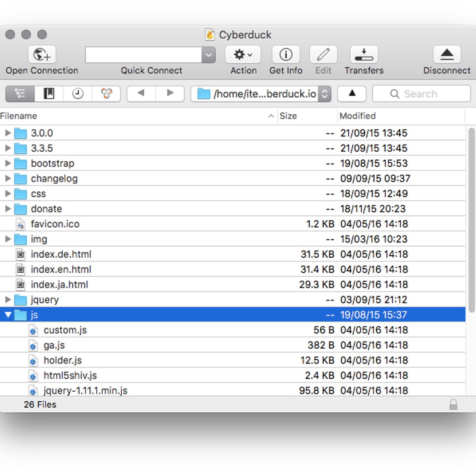
Task: Select the holder.js file icon
Action: (33, 361)
